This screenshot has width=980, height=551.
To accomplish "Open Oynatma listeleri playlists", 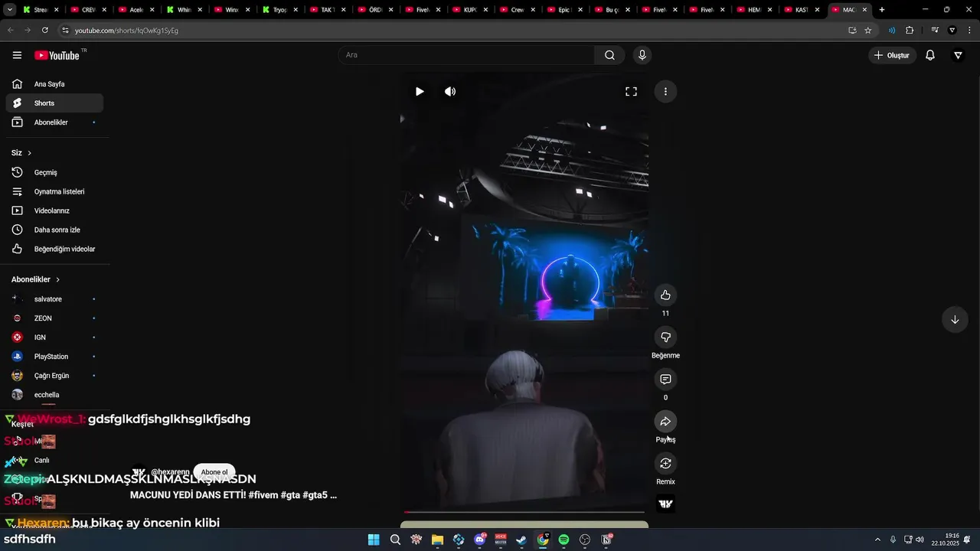I will coord(54,191).
